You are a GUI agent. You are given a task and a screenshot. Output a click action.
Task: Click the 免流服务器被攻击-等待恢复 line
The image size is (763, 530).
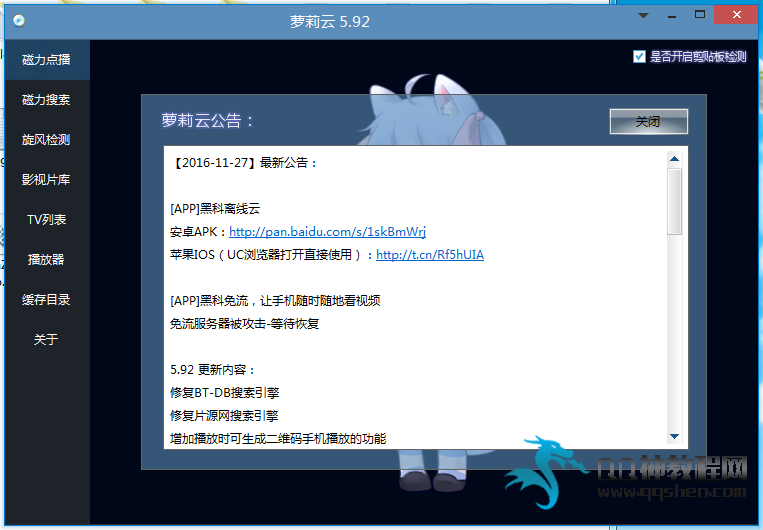point(244,324)
